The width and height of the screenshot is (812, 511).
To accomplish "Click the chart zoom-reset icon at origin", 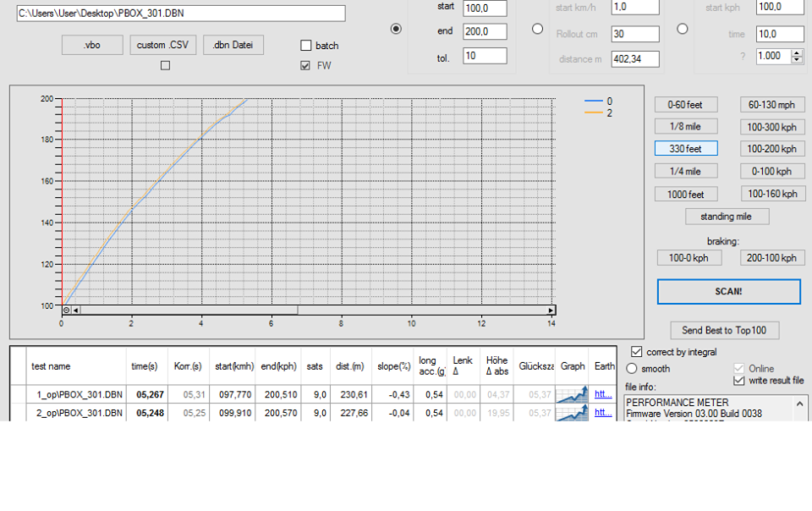I will coord(67,310).
